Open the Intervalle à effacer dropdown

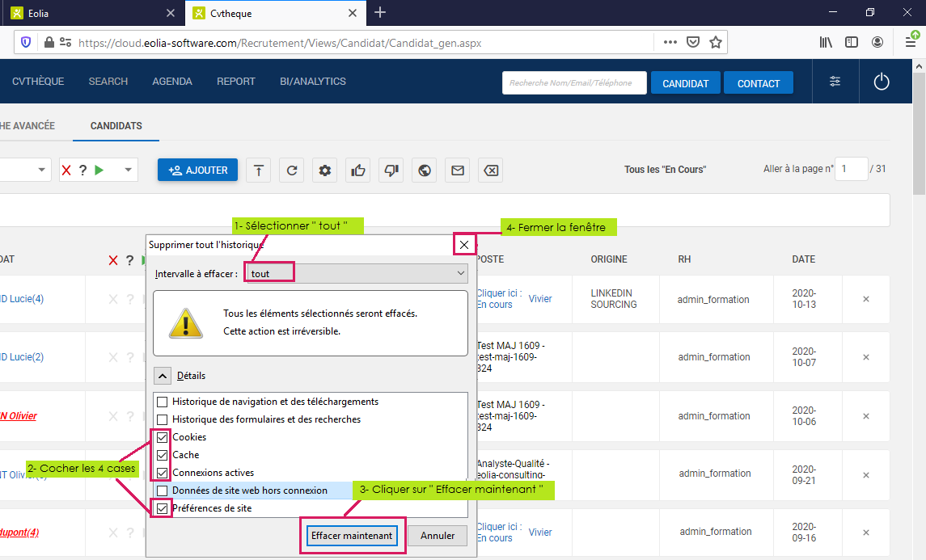[356, 274]
